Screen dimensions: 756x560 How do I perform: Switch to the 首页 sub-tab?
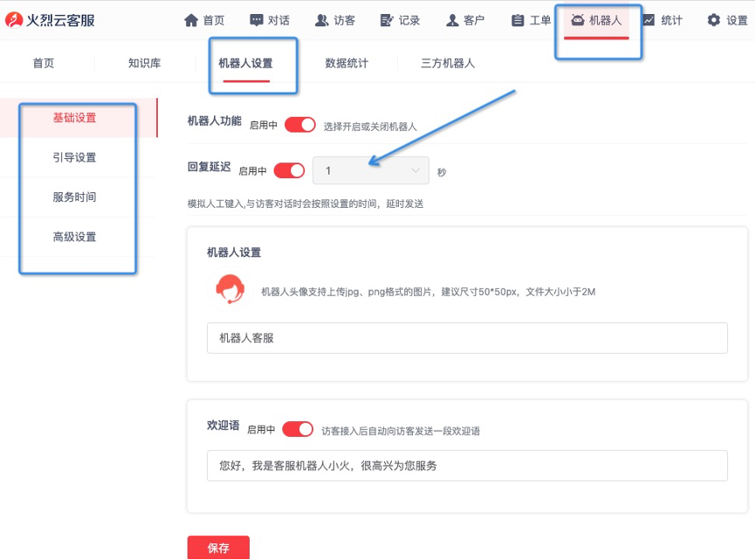pyautogui.click(x=44, y=63)
